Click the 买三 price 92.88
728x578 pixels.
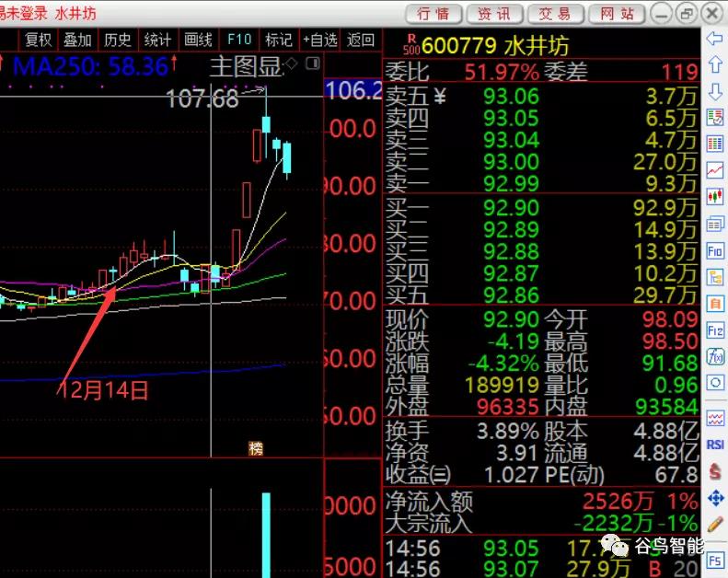click(x=511, y=251)
